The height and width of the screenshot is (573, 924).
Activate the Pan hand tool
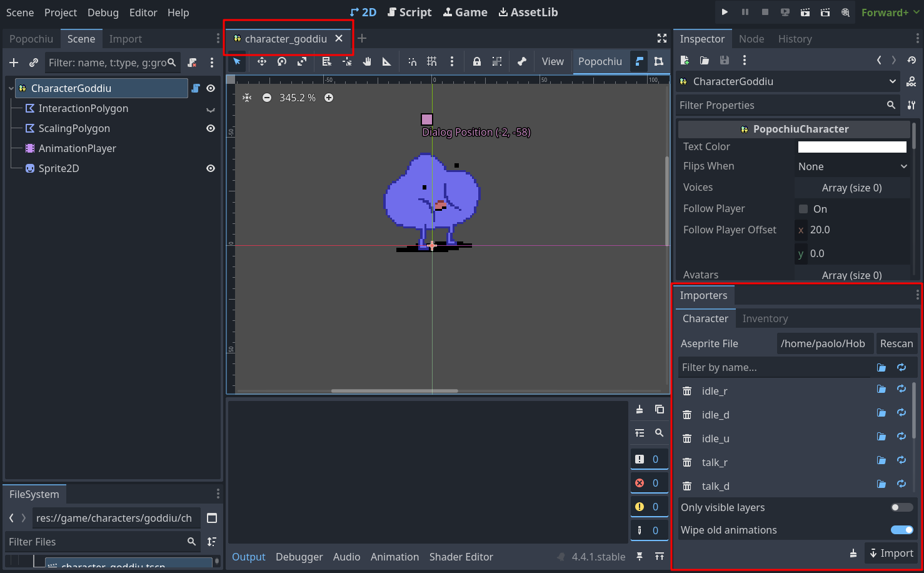tap(367, 61)
